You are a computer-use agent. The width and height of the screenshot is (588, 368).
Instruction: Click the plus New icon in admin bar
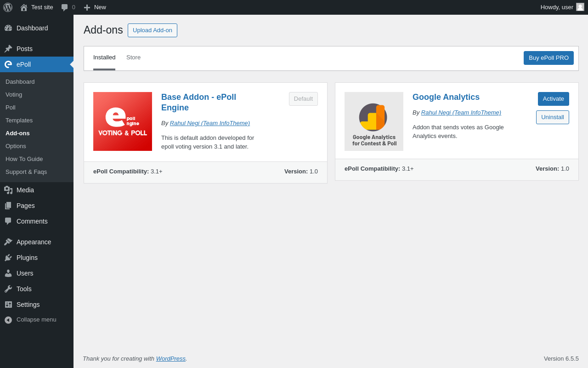pos(87,7)
